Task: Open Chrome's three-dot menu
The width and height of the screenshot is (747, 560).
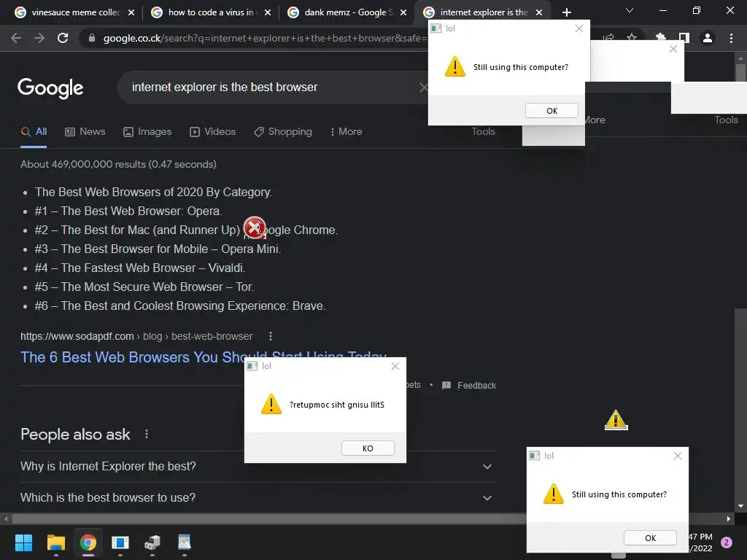Action: (731, 38)
